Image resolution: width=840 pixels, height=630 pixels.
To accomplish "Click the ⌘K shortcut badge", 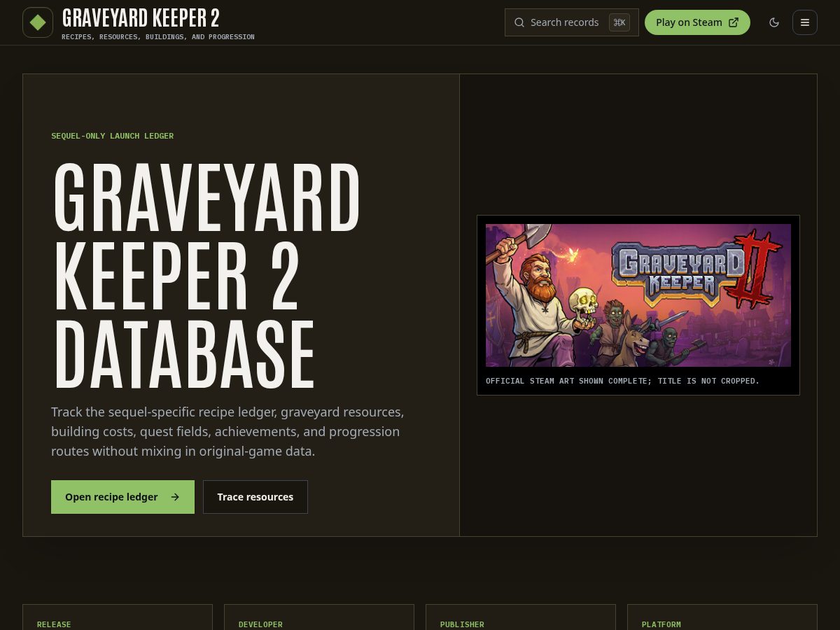I will coord(619,22).
